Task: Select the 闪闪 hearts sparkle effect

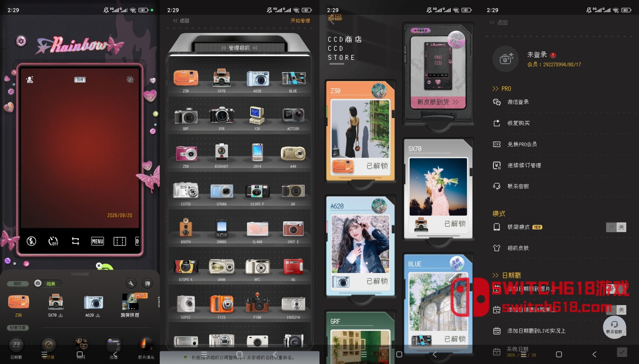Action: tap(81, 348)
